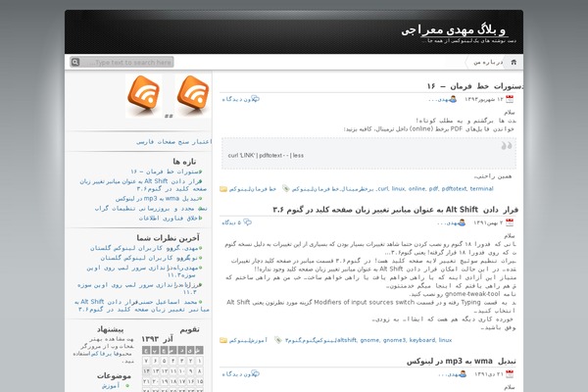Open the 'altshift' tag

pos(347,340)
